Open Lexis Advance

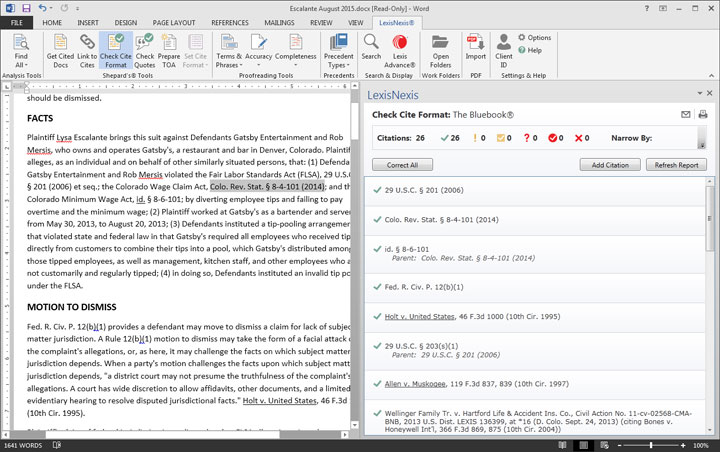(x=399, y=51)
